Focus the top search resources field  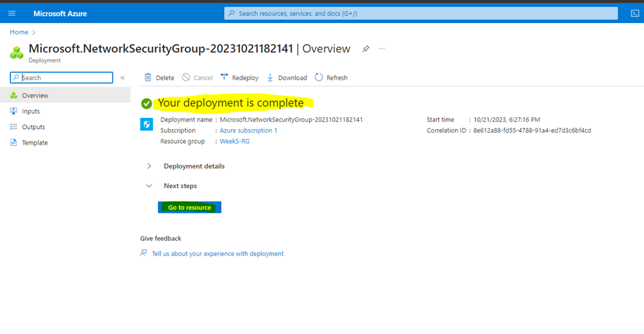click(x=421, y=13)
